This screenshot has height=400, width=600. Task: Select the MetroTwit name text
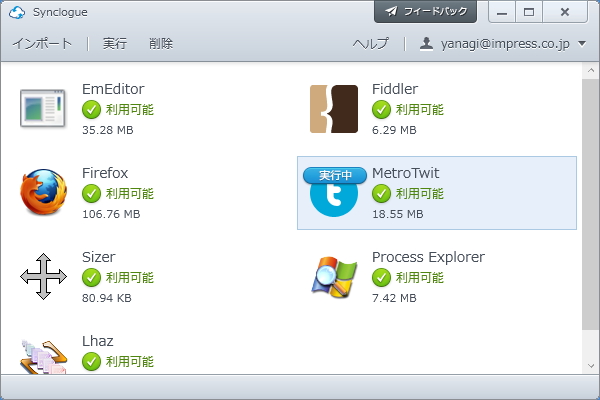coord(406,173)
